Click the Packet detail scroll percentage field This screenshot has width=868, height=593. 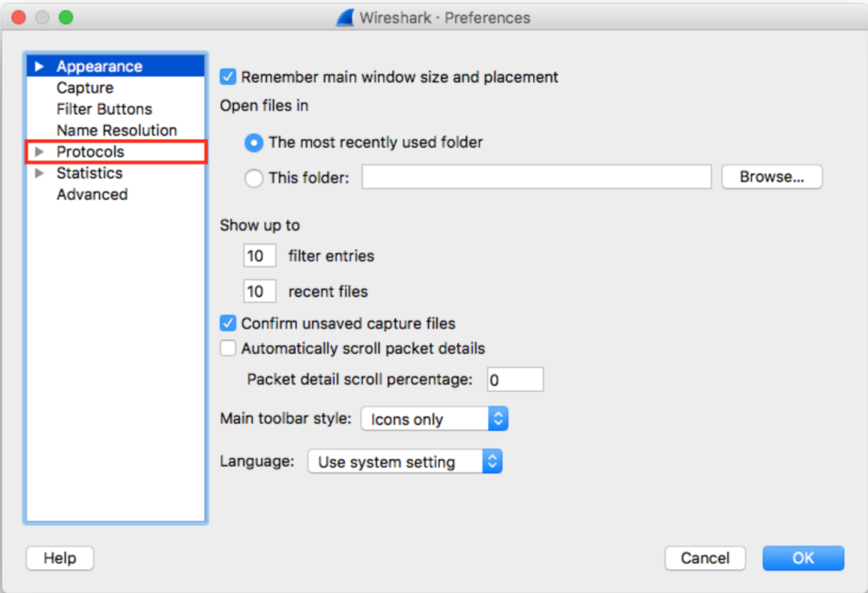(515, 379)
